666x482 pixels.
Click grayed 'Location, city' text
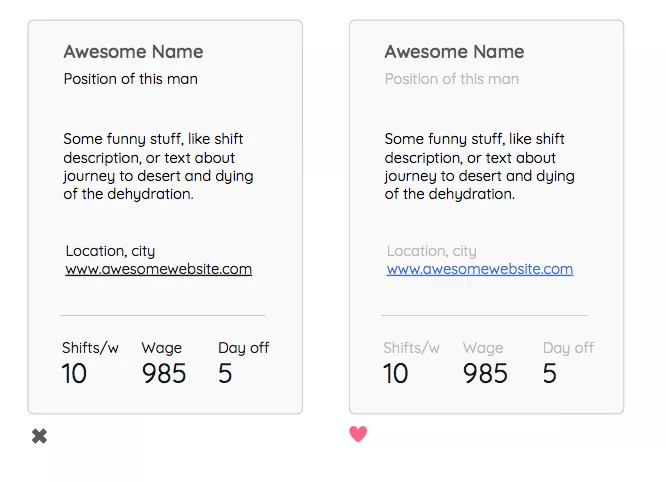pyautogui.click(x=432, y=251)
